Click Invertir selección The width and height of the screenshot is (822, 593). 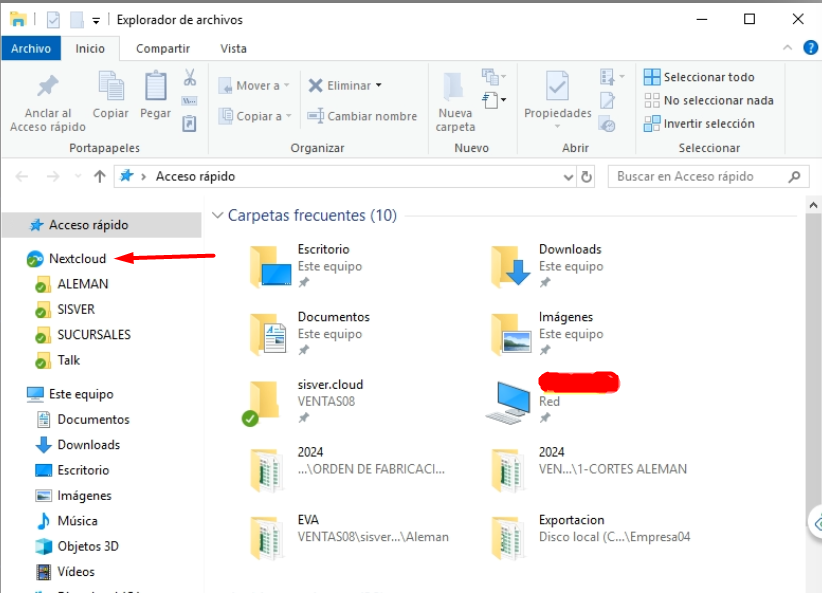coord(699,124)
